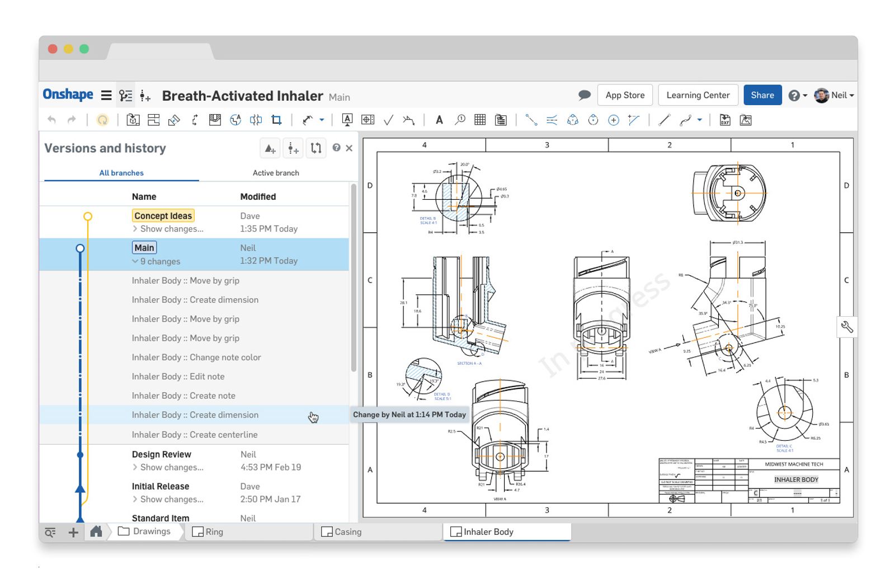Select the text Note tool
The width and height of the screenshot is (895, 588).
[439, 120]
